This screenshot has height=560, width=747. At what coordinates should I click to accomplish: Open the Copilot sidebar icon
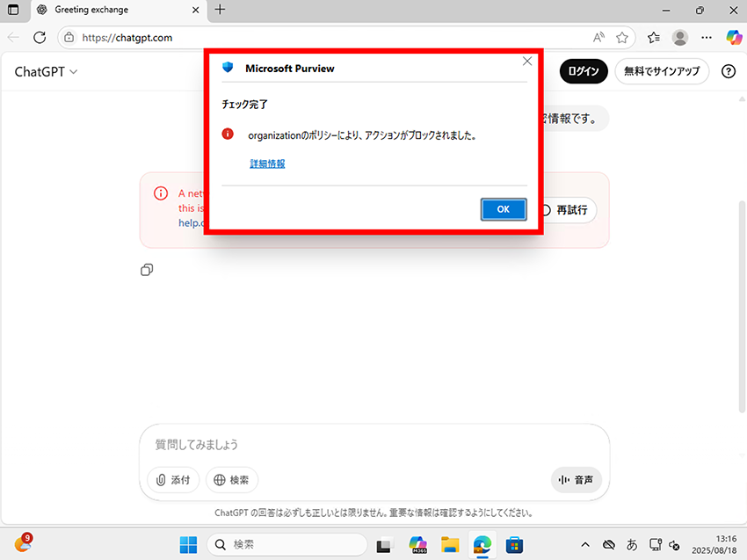733,38
